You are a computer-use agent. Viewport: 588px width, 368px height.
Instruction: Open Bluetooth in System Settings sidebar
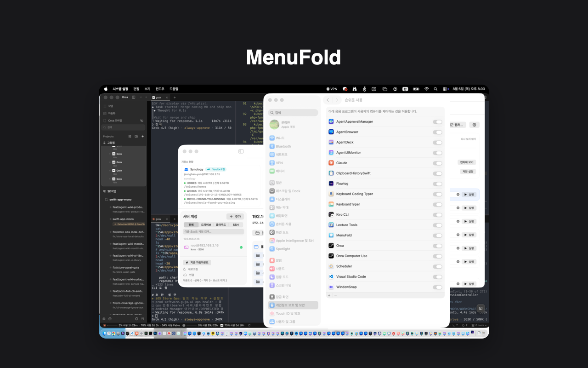coord(293,146)
